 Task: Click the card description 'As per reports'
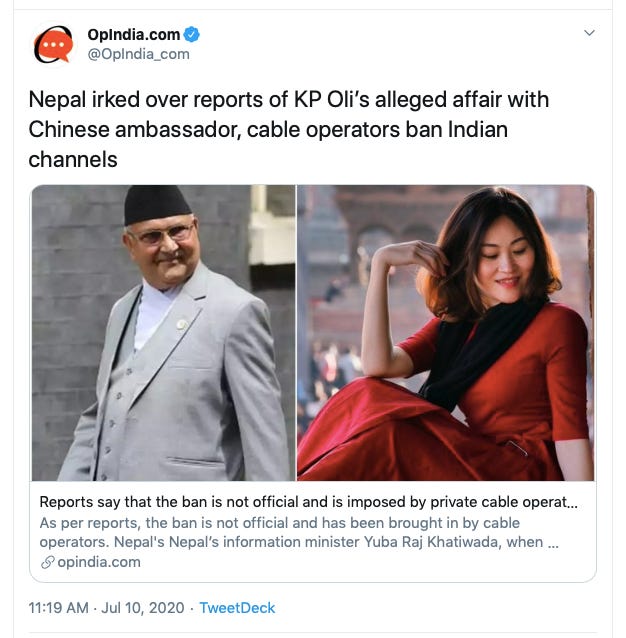click(x=299, y=533)
